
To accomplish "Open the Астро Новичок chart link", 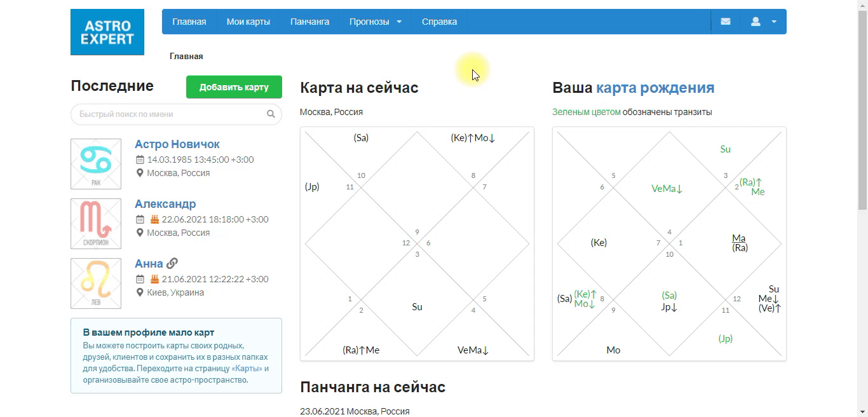I will click(177, 144).
